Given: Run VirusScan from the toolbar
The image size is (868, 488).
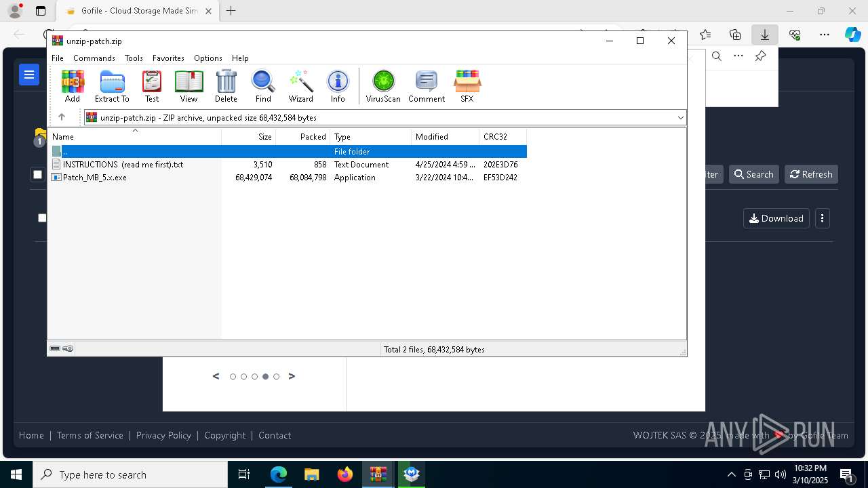Looking at the screenshot, I should pyautogui.click(x=383, y=86).
